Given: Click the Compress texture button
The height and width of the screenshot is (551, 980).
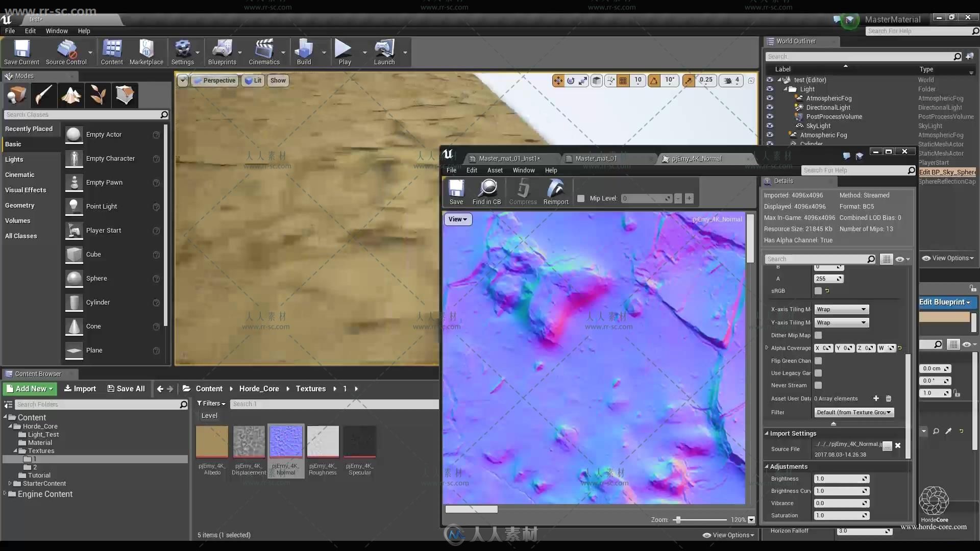Looking at the screenshot, I should (x=523, y=191).
